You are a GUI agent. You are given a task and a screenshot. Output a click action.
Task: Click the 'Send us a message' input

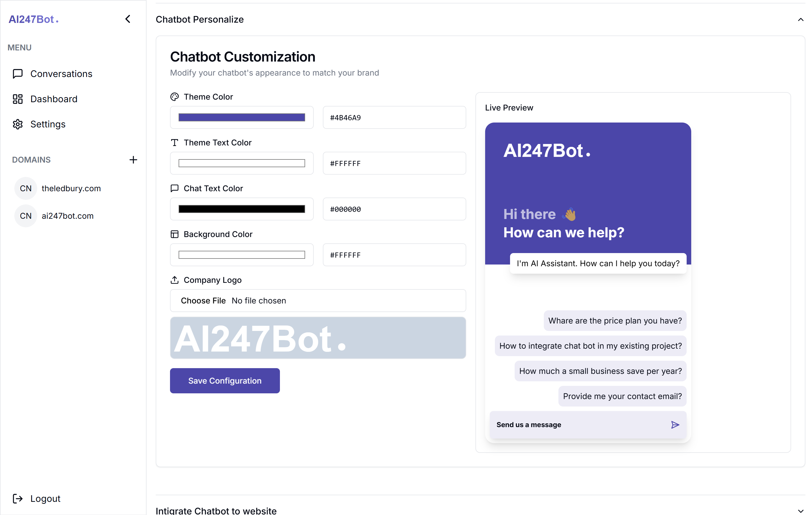(577, 425)
